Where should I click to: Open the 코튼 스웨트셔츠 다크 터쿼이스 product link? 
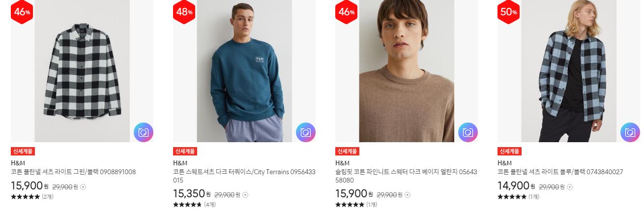[244, 176]
